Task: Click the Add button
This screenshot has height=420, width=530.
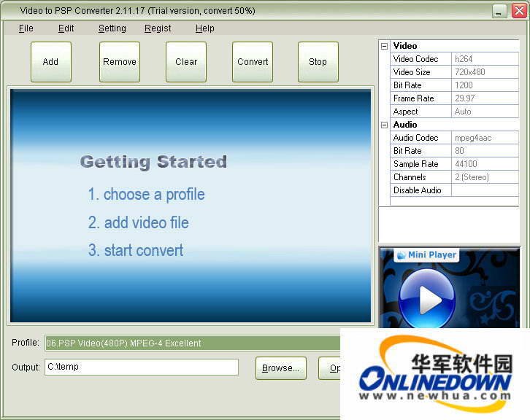Action: pyautogui.click(x=50, y=62)
